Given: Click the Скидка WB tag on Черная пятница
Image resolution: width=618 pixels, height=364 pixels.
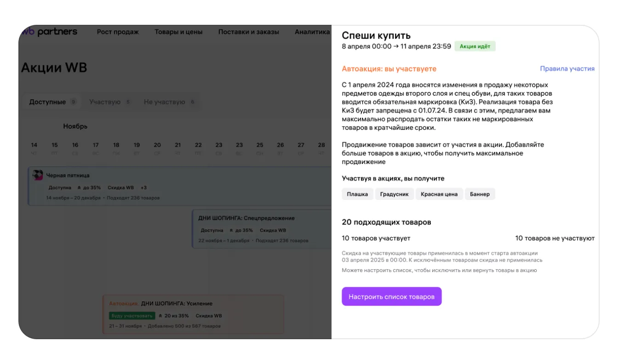Looking at the screenshot, I should click(121, 188).
